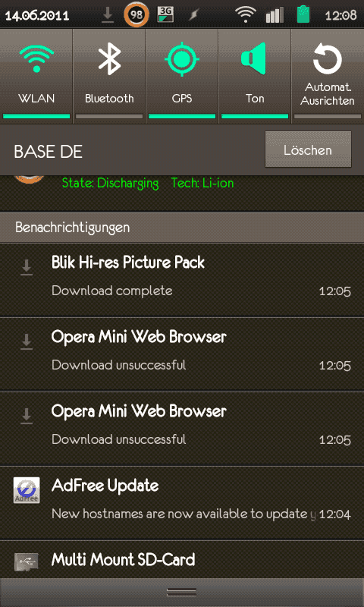Screen dimensions: 364x607
Task: Tap the download arrow icon in status bar
Action: tap(108, 15)
